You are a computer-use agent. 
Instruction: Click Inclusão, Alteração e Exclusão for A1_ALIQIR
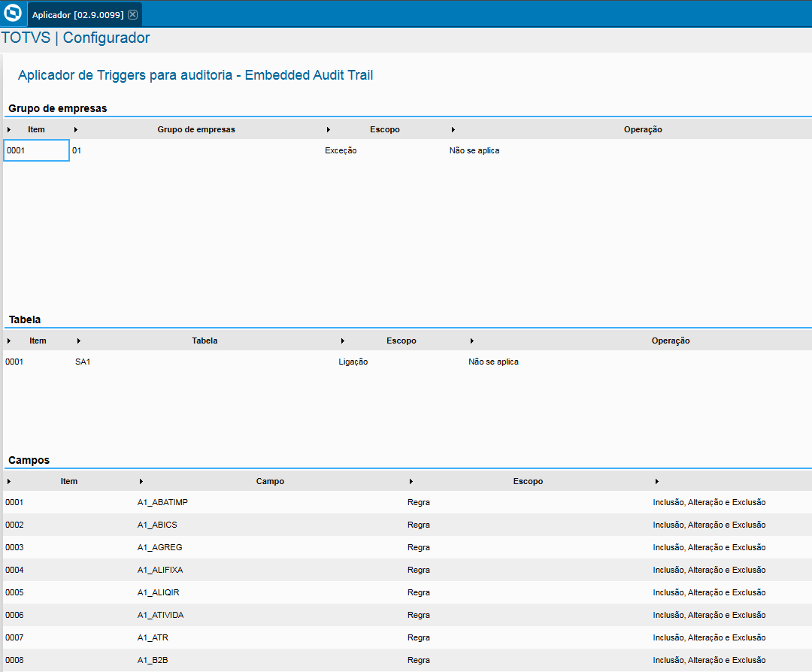pyautogui.click(x=709, y=592)
